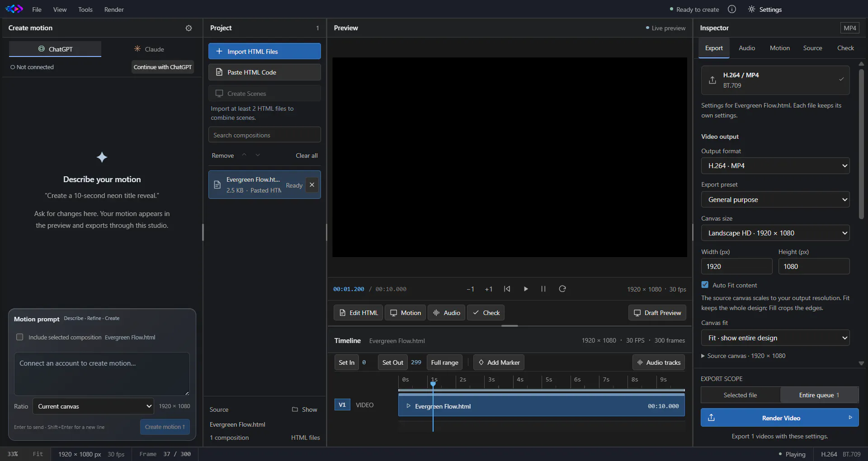Choose Selected file export scope

740,395
